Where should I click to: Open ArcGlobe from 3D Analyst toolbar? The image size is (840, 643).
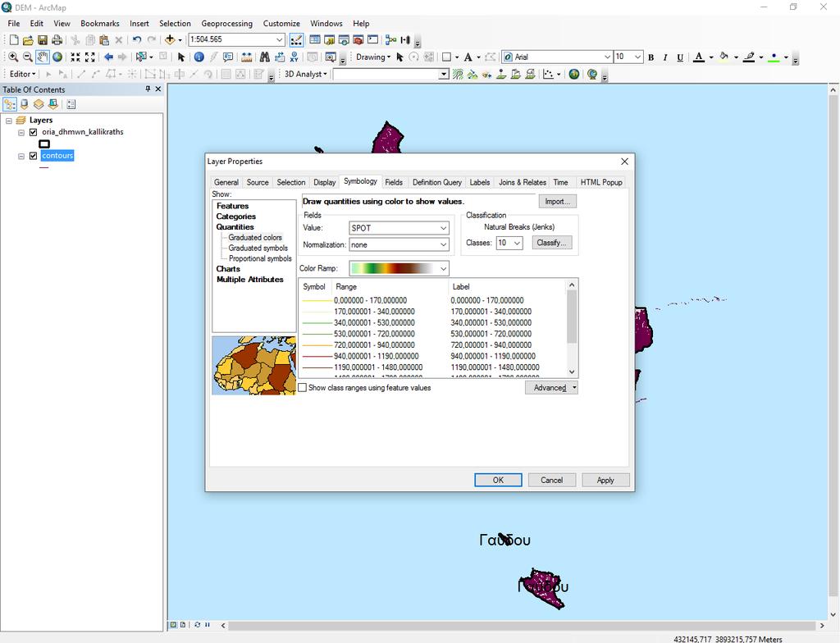coord(592,75)
